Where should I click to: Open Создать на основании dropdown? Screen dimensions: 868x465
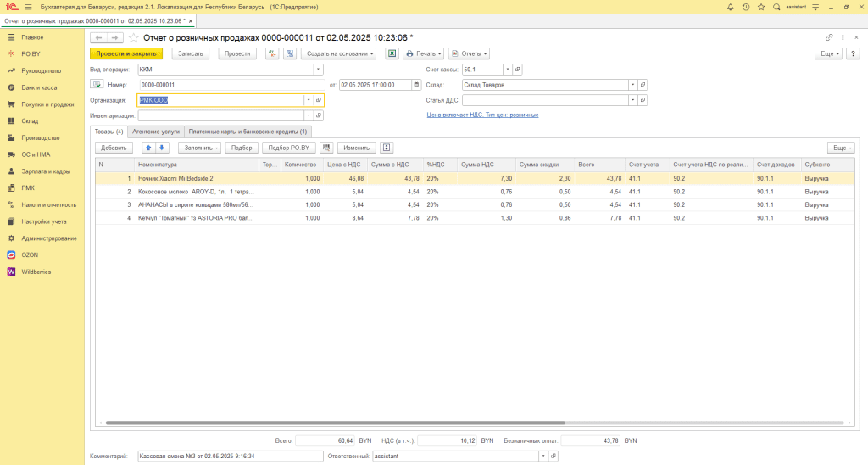(339, 53)
